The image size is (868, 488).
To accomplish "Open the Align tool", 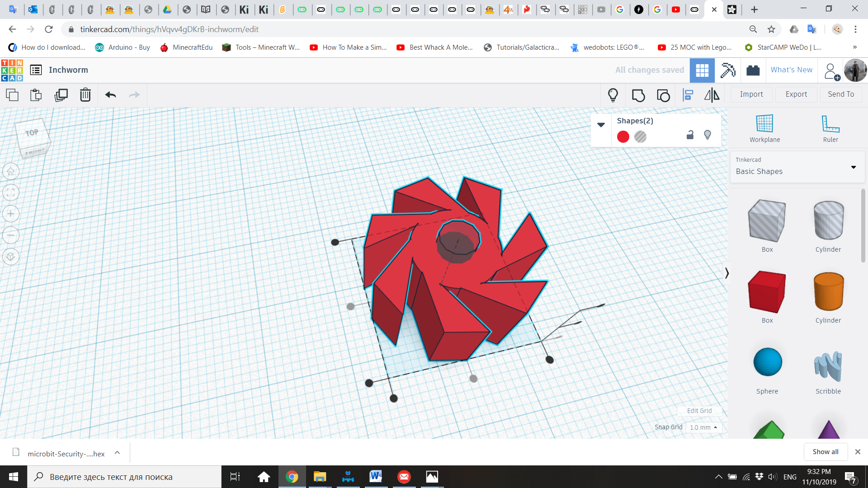I will pos(688,95).
